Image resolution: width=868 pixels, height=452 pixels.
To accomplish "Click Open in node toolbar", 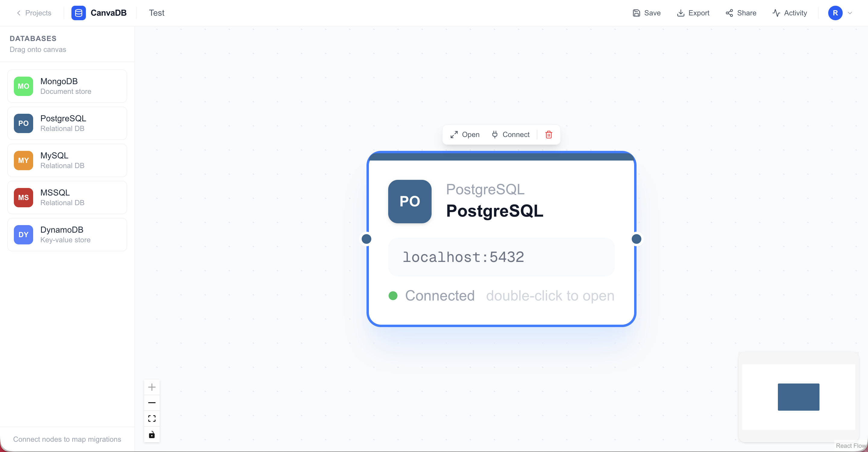I will (465, 135).
